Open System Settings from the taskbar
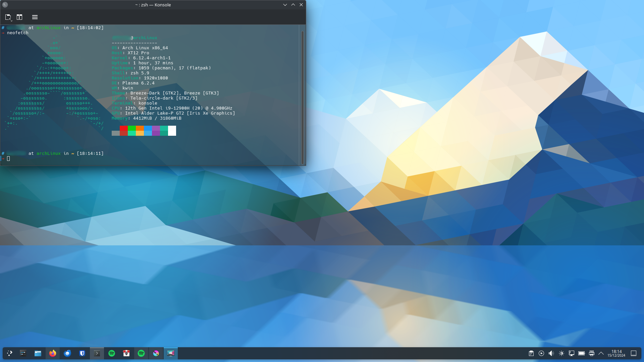The height and width of the screenshot is (362, 644). (23, 353)
